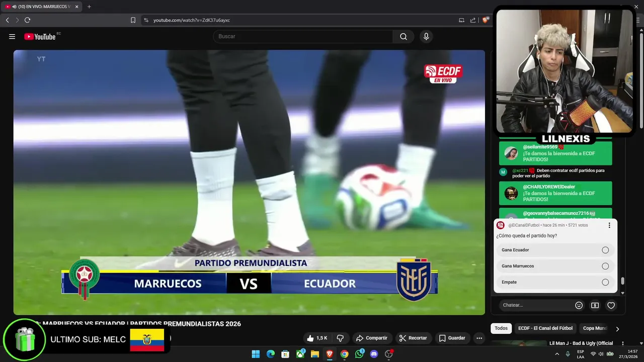Open more video actions (three dots)
The width and height of the screenshot is (644, 362).
pyautogui.click(x=479, y=338)
